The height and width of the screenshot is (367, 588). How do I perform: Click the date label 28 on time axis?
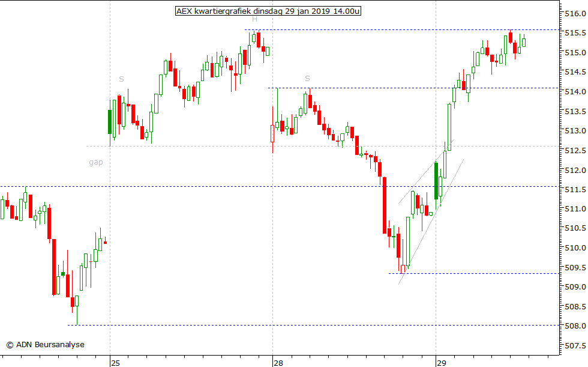tap(278, 363)
